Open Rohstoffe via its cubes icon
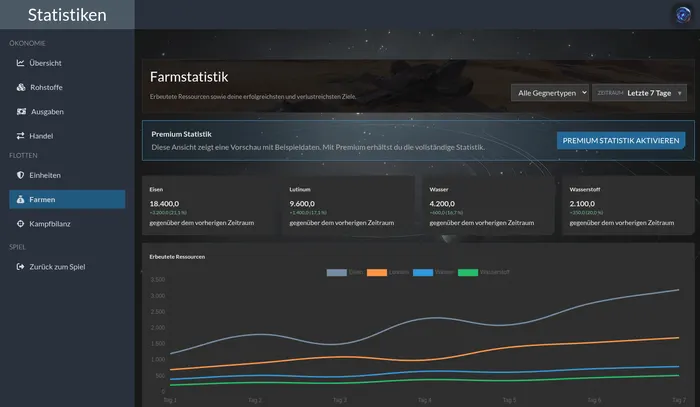The image size is (700, 407). 21,87
